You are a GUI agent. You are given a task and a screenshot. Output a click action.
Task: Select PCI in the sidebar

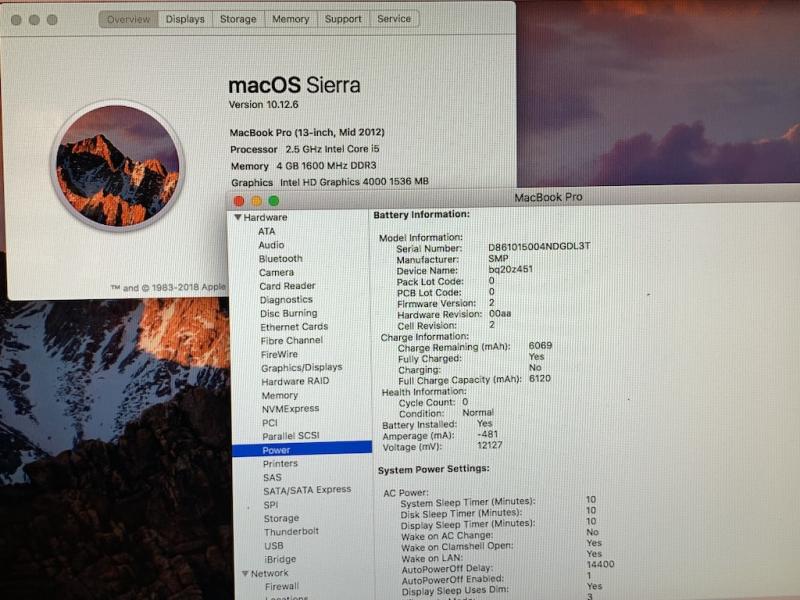coord(269,423)
